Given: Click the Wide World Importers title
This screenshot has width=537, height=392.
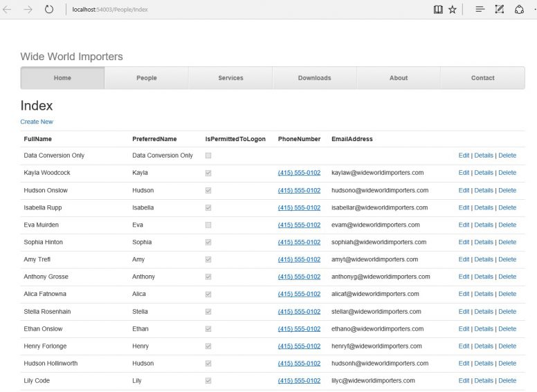Looking at the screenshot, I should [x=71, y=57].
